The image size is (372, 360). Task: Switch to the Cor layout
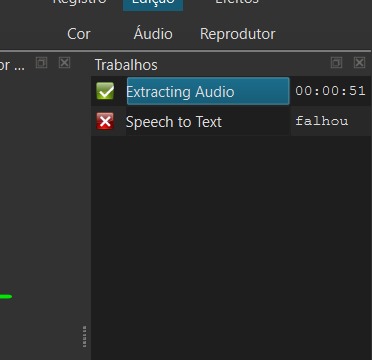tap(79, 34)
